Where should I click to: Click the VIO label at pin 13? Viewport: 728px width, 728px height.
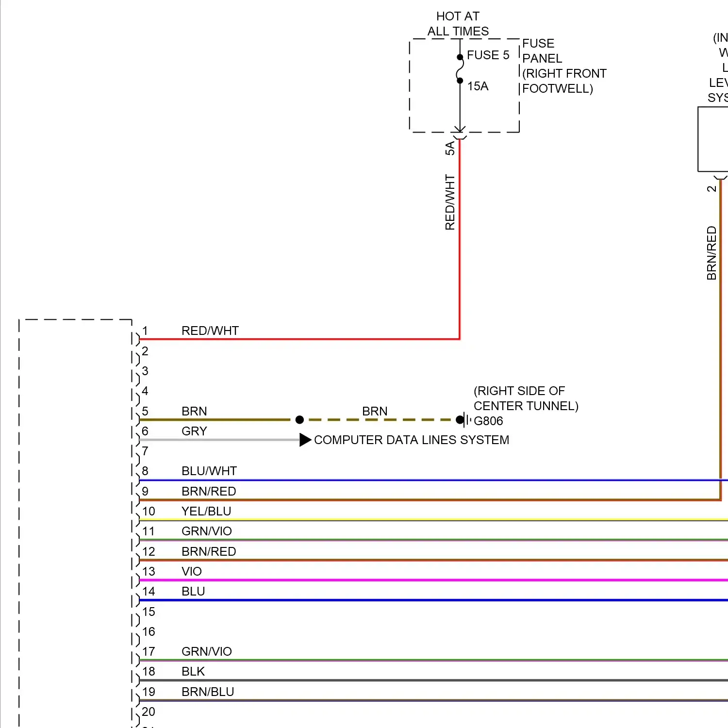(x=192, y=572)
